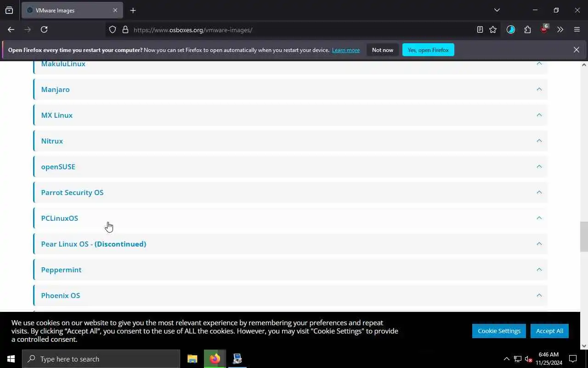Image resolution: width=588 pixels, height=368 pixels.
Task: Open the computer app taskbar icon
Action: coord(237,359)
